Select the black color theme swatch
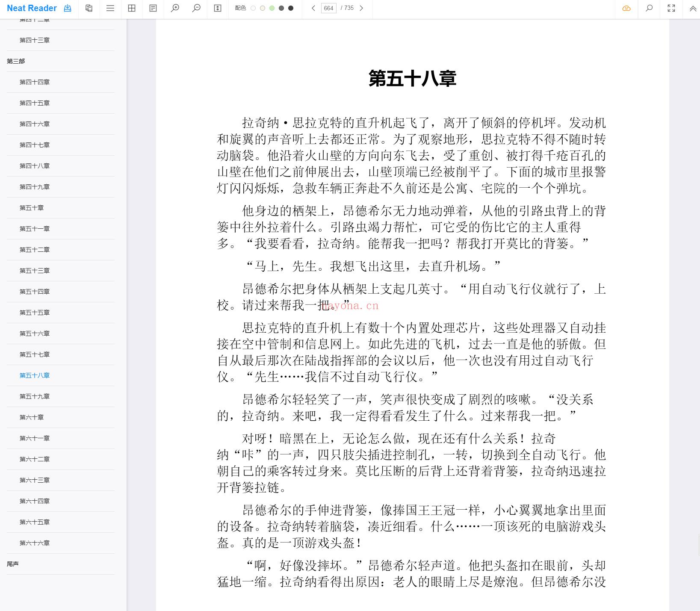Viewport: 700px width, 611px height. (x=291, y=8)
